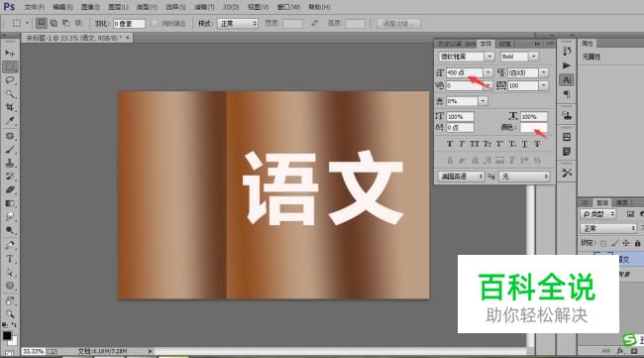Select the Eraser tool

10,189
